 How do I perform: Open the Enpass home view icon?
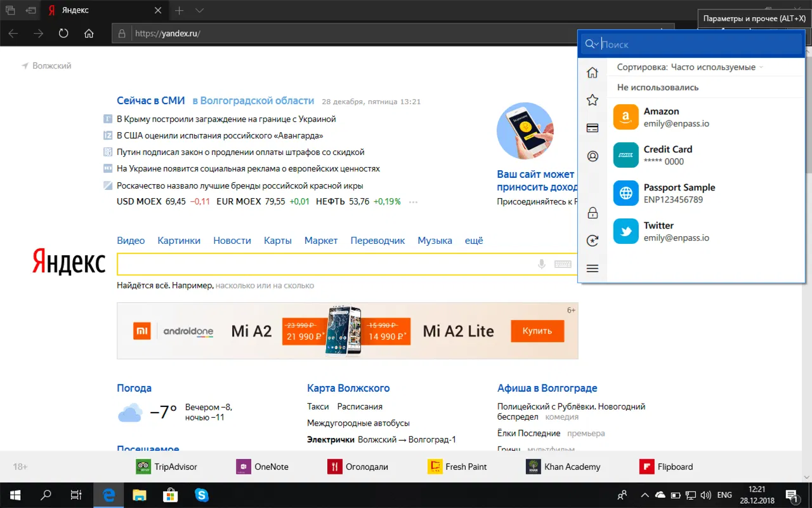(x=593, y=73)
